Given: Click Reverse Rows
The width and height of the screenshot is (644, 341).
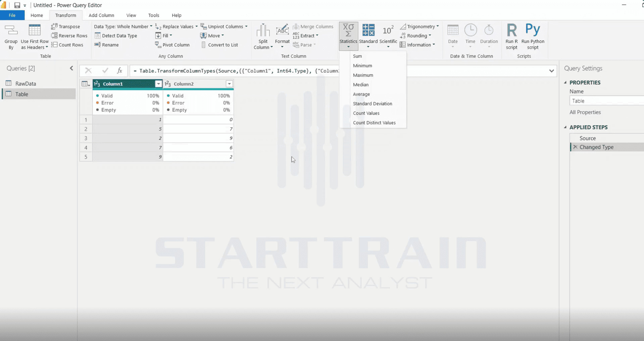Looking at the screenshot, I should coord(69,36).
